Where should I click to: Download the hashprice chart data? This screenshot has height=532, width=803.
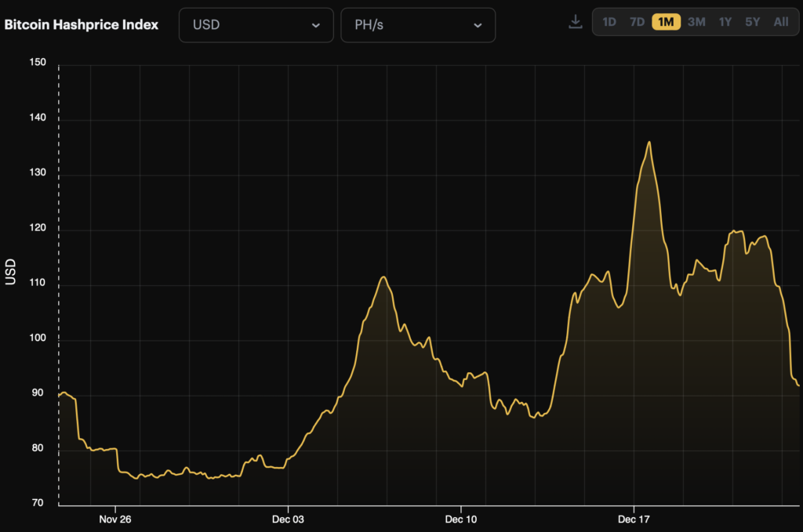[576, 22]
